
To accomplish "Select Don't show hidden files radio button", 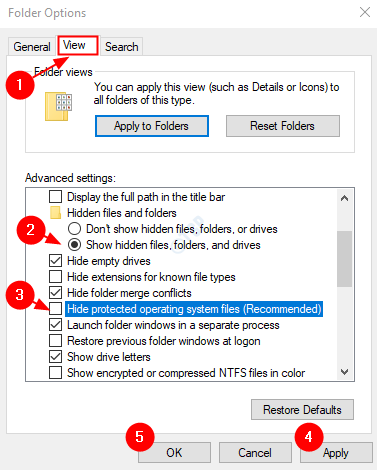I will 74,229.
